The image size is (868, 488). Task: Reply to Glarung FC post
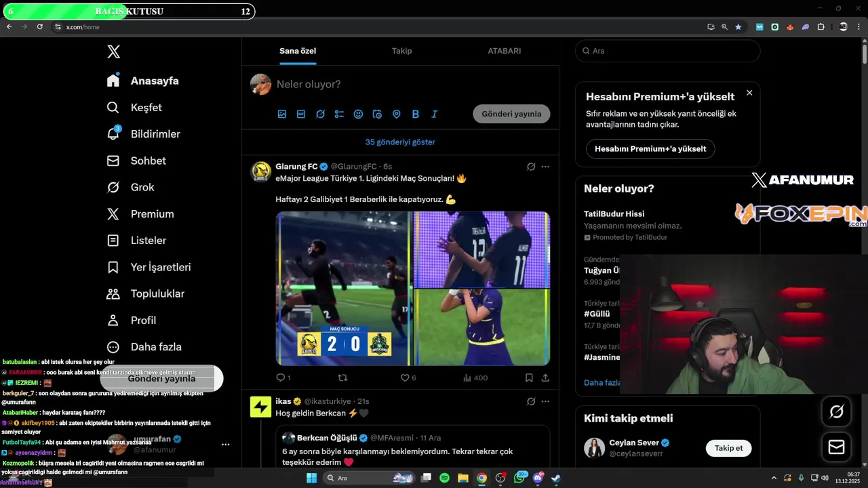click(283, 378)
